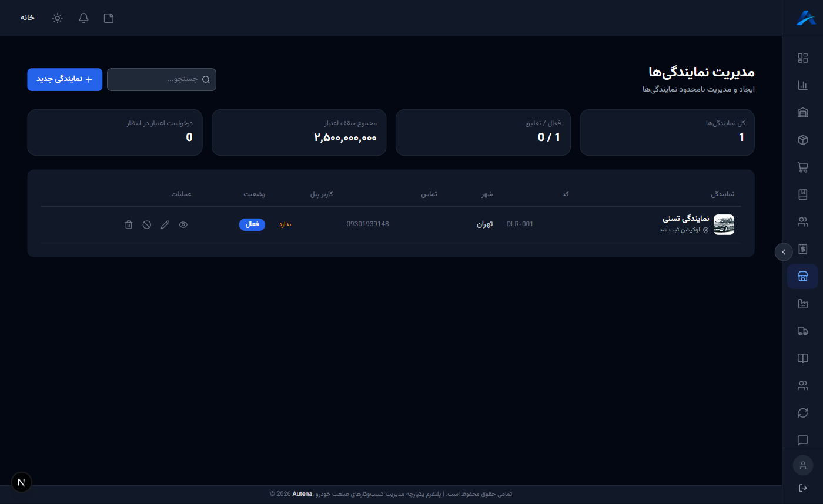
Task: Open the notifications bell in top bar
Action: 83,18
